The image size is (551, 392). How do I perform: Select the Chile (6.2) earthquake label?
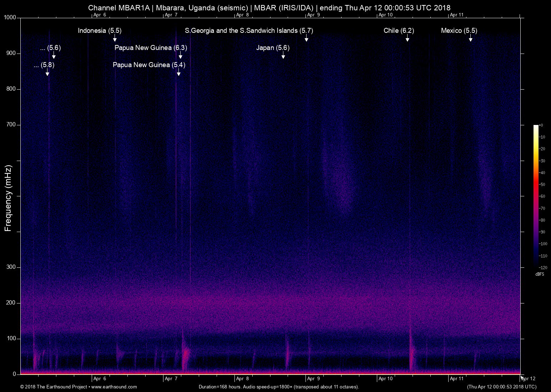pos(399,31)
